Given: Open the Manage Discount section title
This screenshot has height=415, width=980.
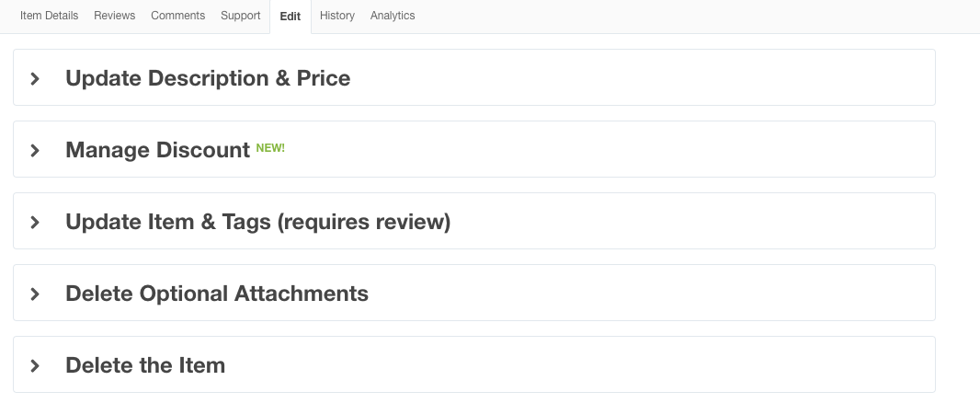Looking at the screenshot, I should pyautogui.click(x=157, y=150).
